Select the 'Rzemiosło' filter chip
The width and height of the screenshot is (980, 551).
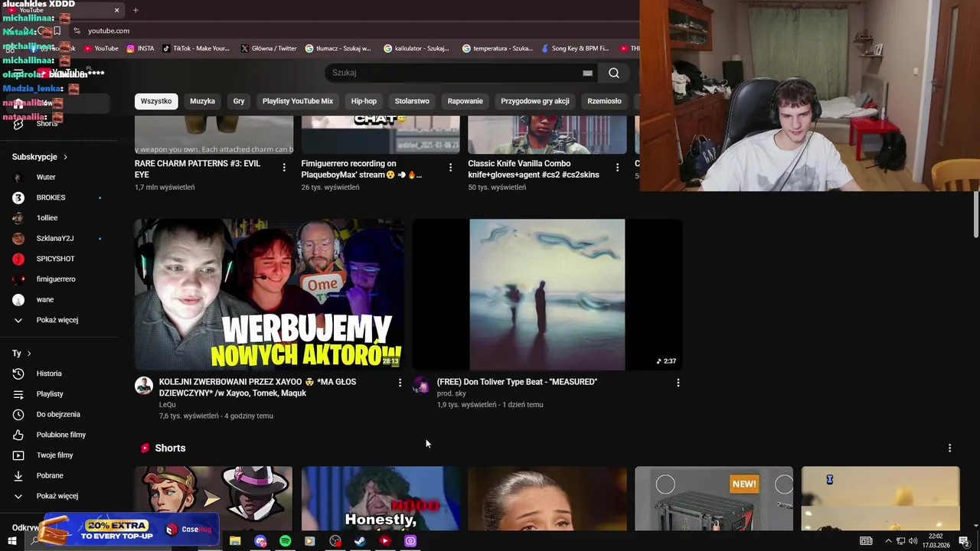(604, 101)
